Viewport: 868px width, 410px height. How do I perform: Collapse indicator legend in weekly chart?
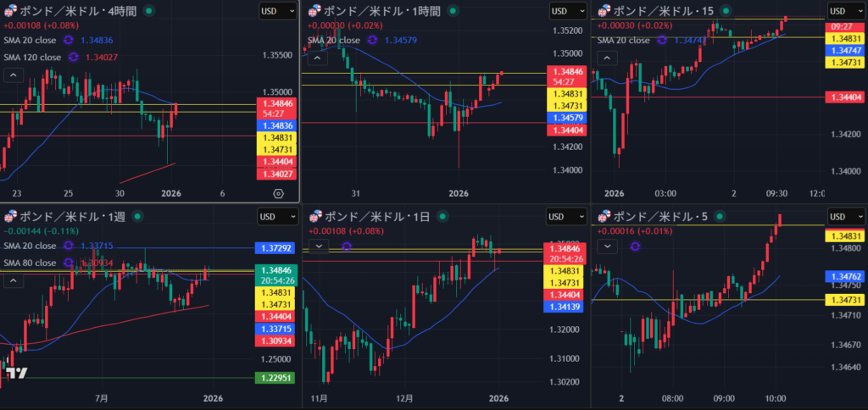(x=14, y=280)
